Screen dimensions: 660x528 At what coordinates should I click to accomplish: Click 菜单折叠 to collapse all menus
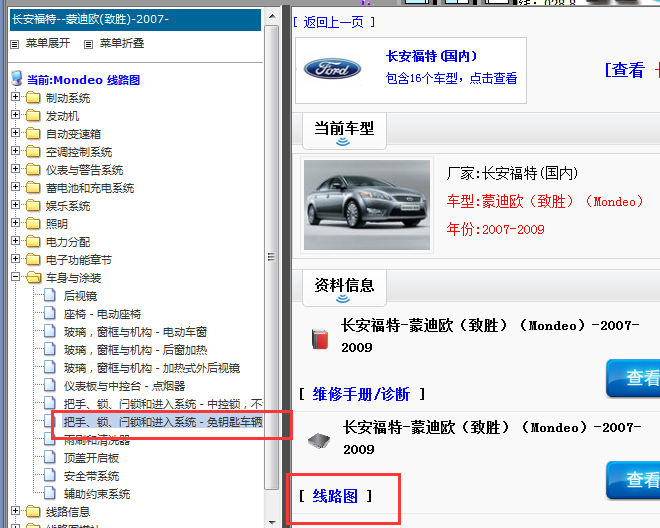[x=122, y=43]
